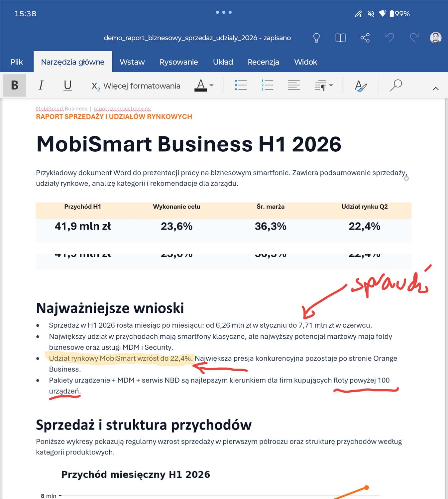Viewport: 448px width, 499px height.
Task: Tap the 36,3% value cell
Action: 271,226
